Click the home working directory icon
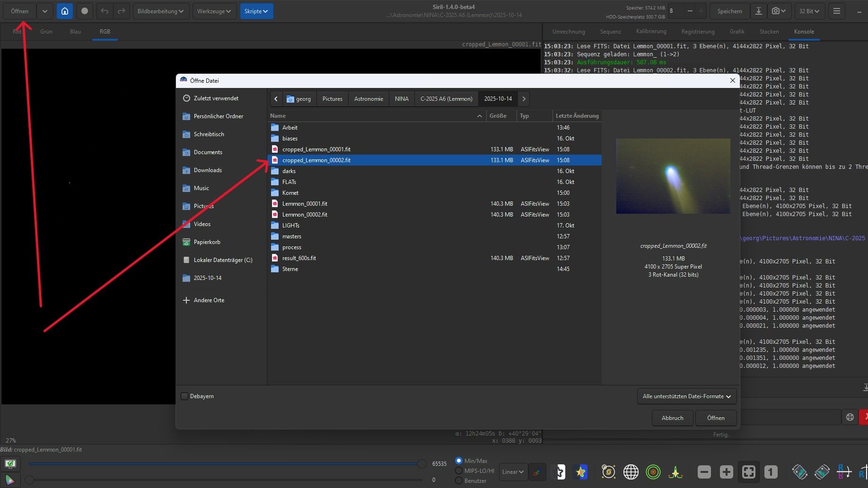868x488 pixels. coord(65,11)
